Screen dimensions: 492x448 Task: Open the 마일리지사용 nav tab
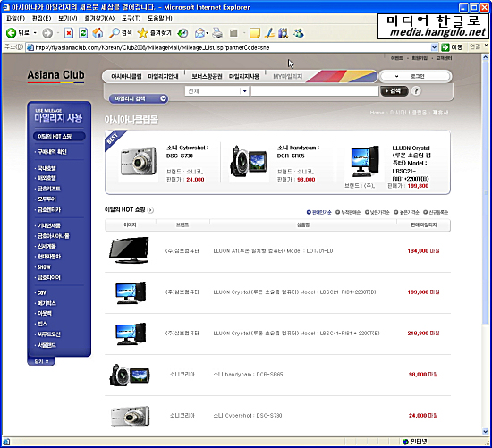pyautogui.click(x=244, y=77)
